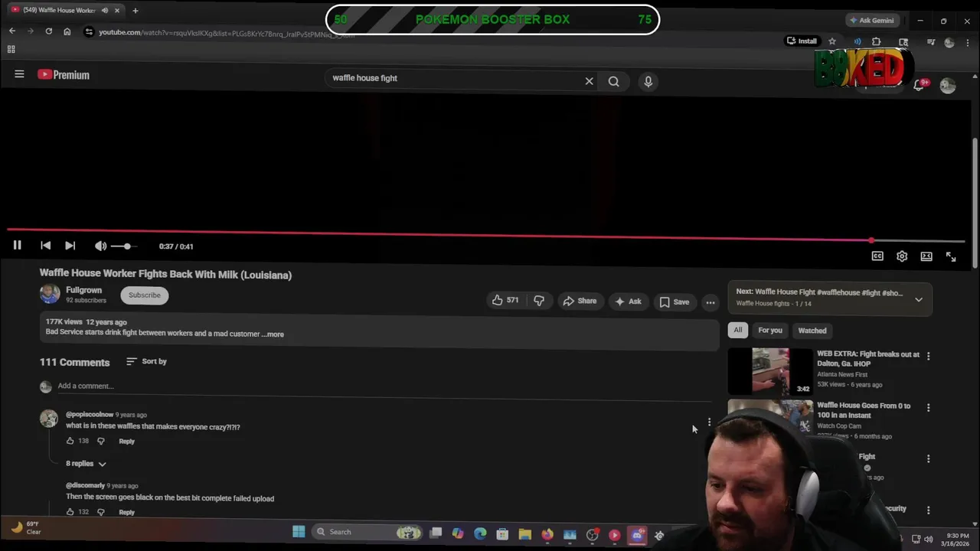Open the Fullgrown channel avatar

pyautogui.click(x=50, y=294)
